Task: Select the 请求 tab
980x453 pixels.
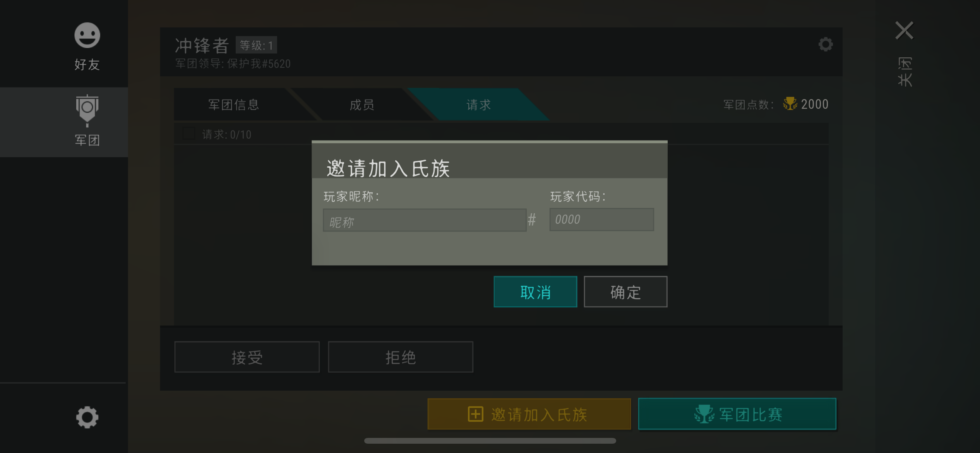Action: (x=479, y=105)
